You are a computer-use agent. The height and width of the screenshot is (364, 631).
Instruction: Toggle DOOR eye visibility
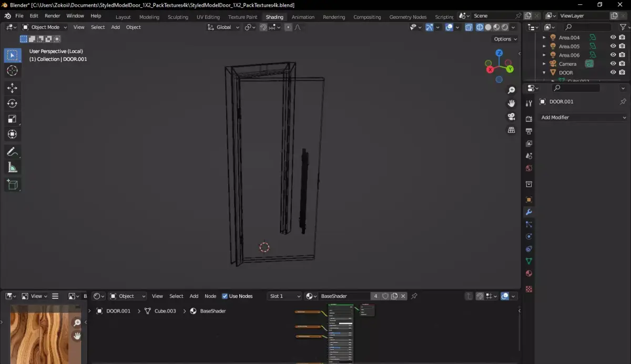(613, 72)
